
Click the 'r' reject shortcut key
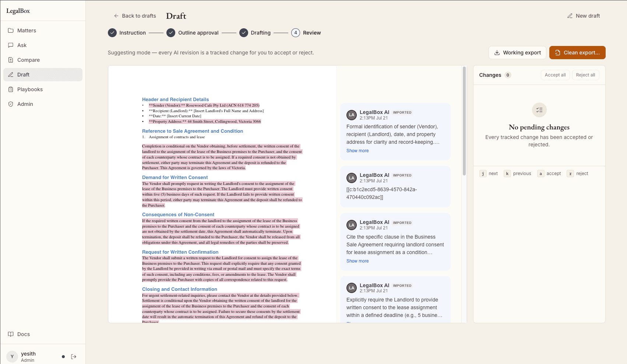pos(570,174)
